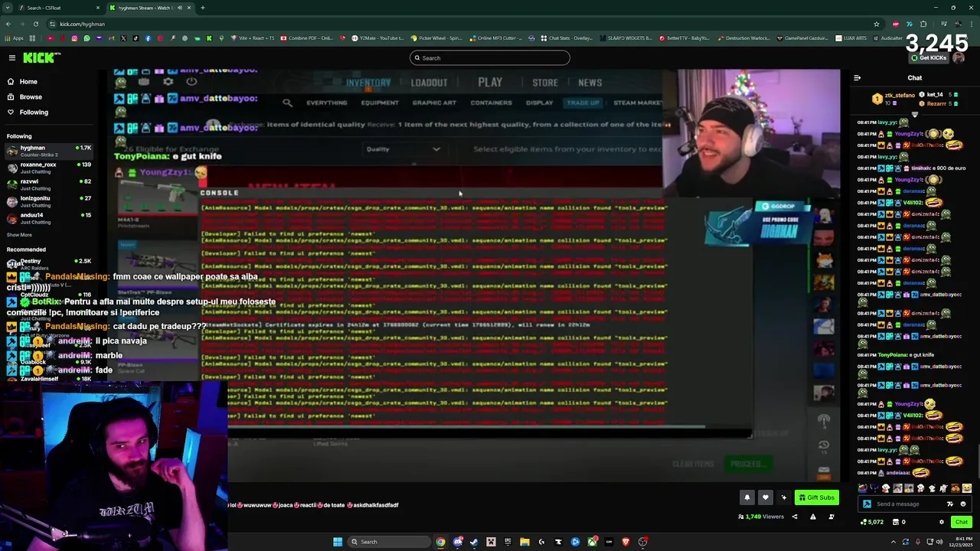This screenshot has height=551, width=980.
Task: Click the report warning triangle icon
Action: click(813, 517)
